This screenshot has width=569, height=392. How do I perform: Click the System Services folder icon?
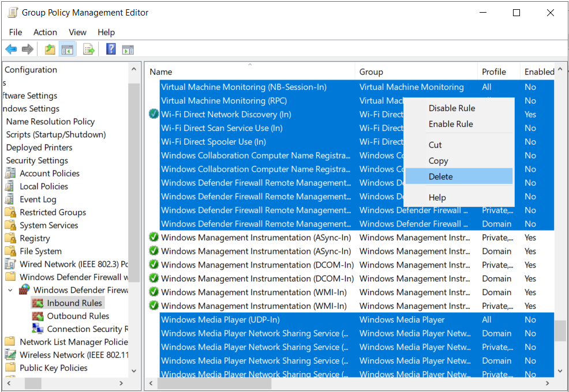[x=10, y=225]
